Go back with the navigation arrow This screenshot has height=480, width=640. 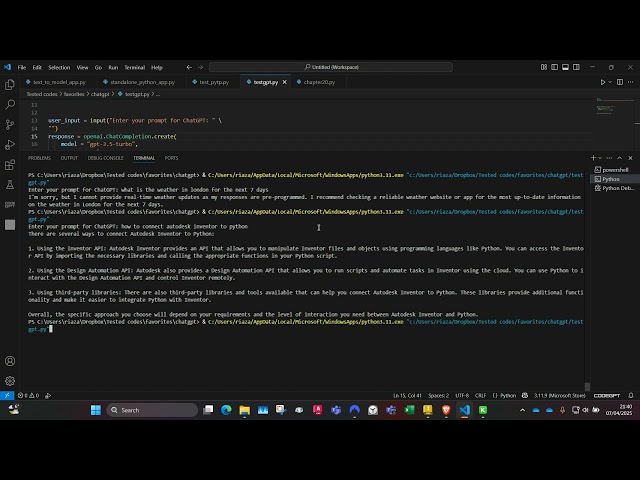point(189,67)
